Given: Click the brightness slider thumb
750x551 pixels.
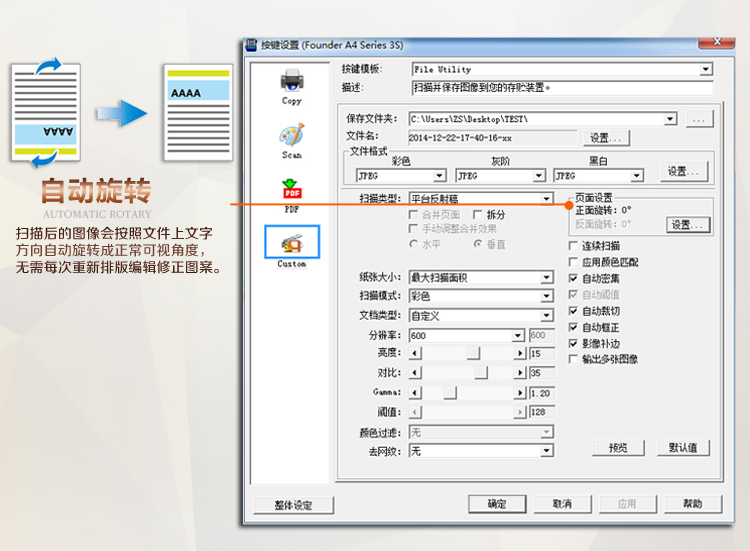Looking at the screenshot, I should pyautogui.click(x=472, y=353).
